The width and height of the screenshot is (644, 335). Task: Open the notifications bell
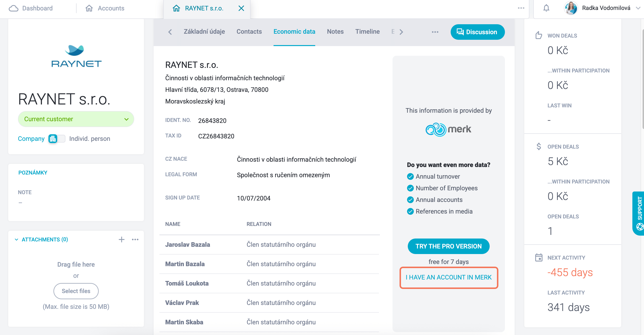pos(546,8)
